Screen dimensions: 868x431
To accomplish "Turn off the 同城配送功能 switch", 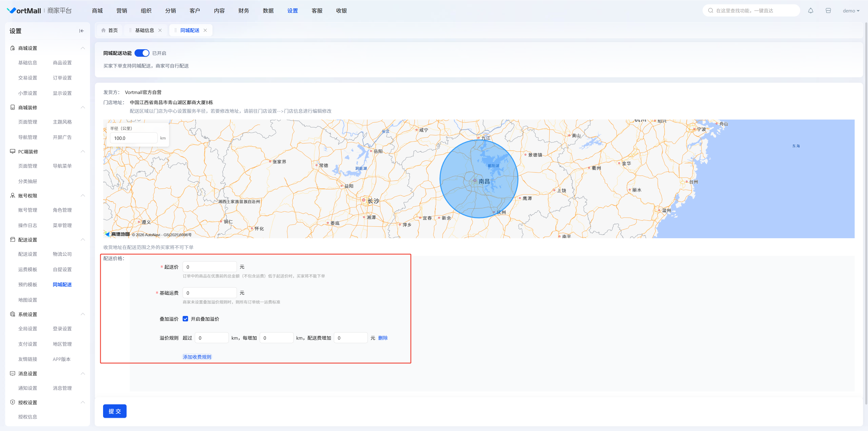I will (142, 53).
